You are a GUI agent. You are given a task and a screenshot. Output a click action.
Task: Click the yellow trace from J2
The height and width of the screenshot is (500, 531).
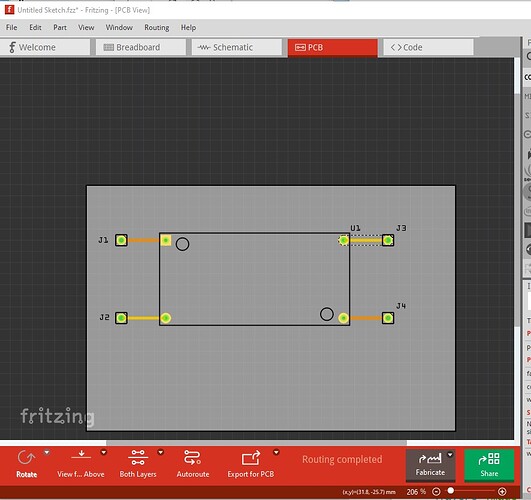click(143, 318)
